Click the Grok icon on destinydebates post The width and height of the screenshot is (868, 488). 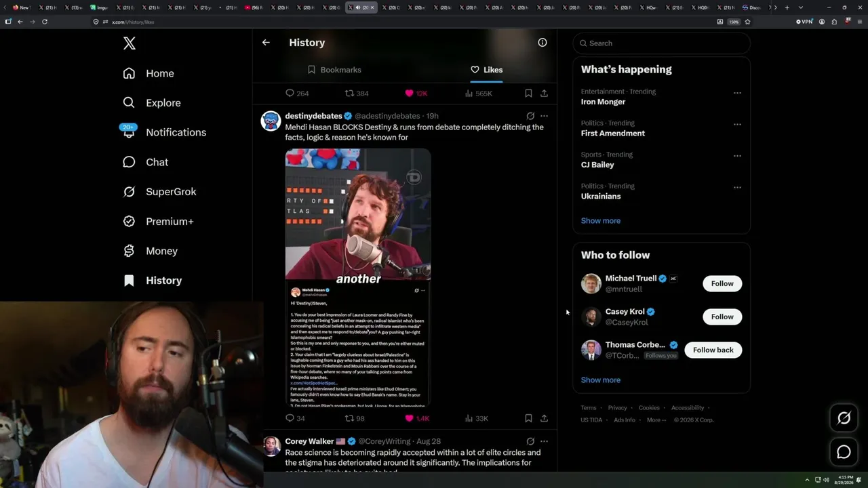tap(530, 116)
